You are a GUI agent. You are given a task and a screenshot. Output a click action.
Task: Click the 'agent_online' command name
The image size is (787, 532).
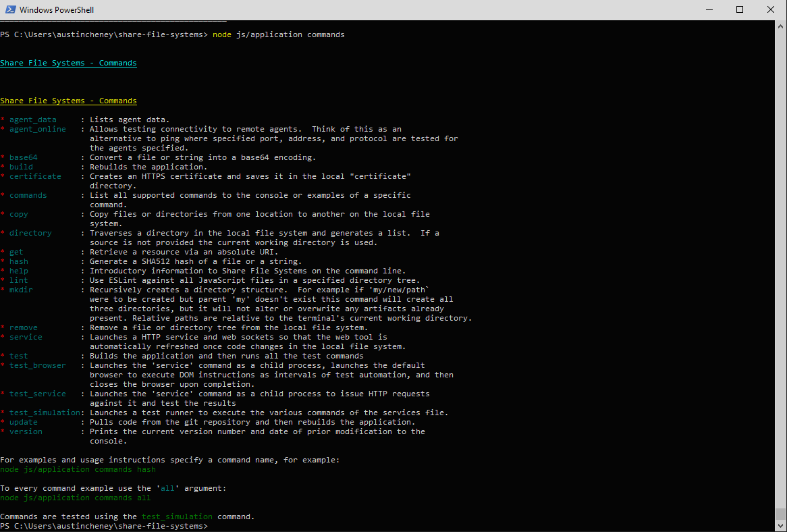(x=38, y=129)
